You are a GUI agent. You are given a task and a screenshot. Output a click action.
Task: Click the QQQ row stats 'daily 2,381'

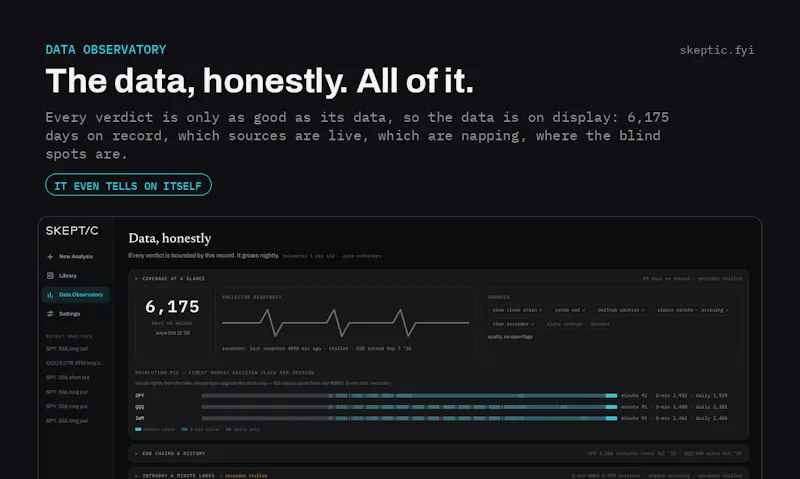(x=712, y=407)
